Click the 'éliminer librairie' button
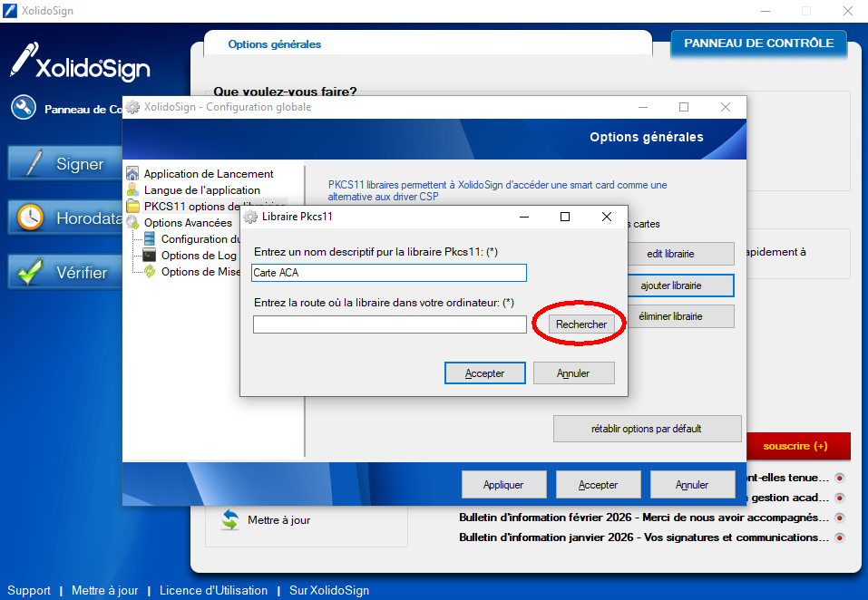The image size is (868, 600). [x=681, y=316]
